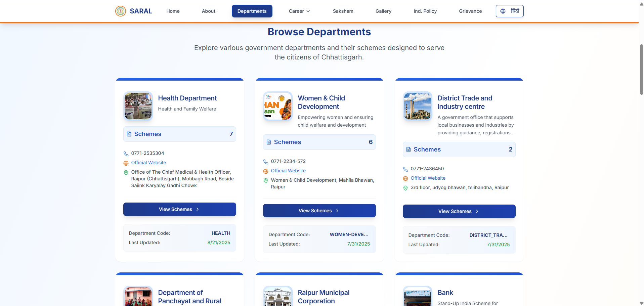
Task: Click arrow icon on Health View Schemes button
Action: coord(198,209)
